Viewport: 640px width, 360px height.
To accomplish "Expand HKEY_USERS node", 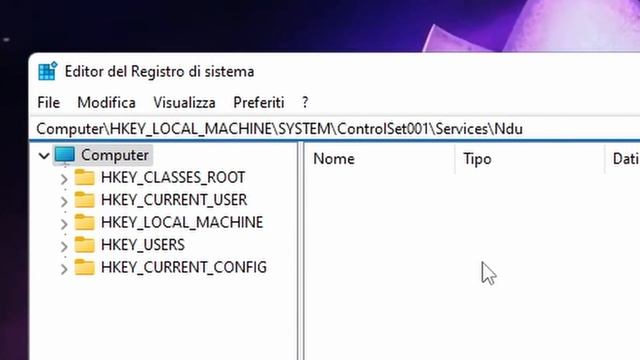I will coord(64,246).
